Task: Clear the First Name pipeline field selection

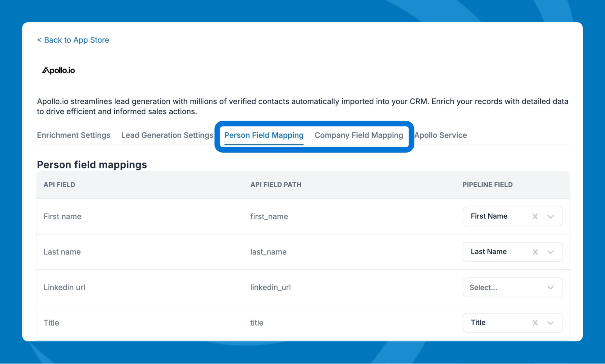Action: [535, 216]
